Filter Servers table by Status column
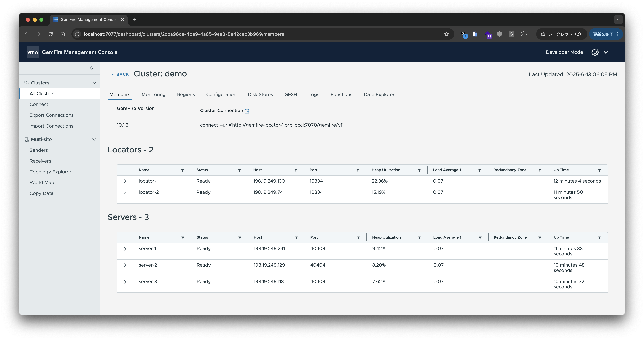This screenshot has height=340, width=644. click(x=240, y=238)
